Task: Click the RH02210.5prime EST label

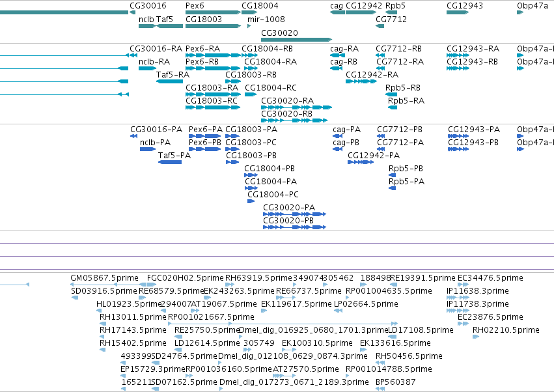Action: [x=506, y=329]
